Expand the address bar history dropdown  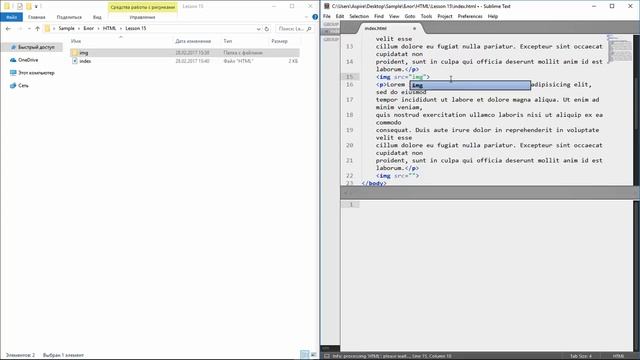[x=258, y=29]
